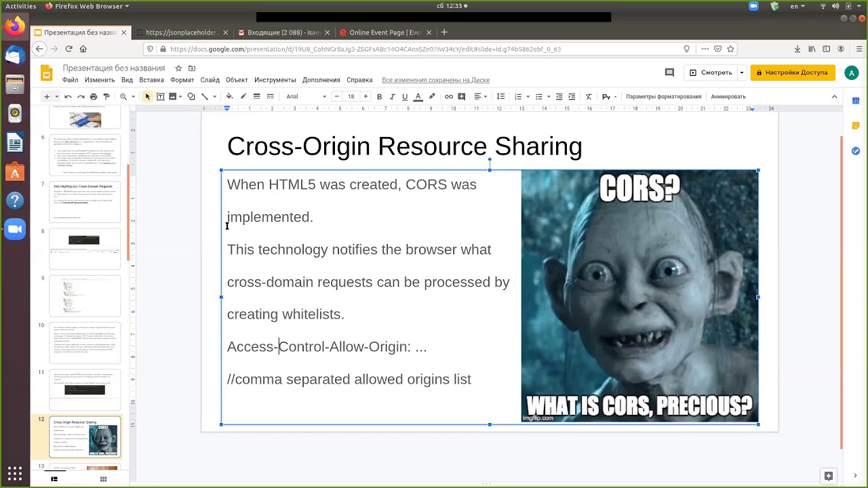Open the highlight color marker
Image resolution: width=868 pixels, height=488 pixels.
pyautogui.click(x=432, y=96)
